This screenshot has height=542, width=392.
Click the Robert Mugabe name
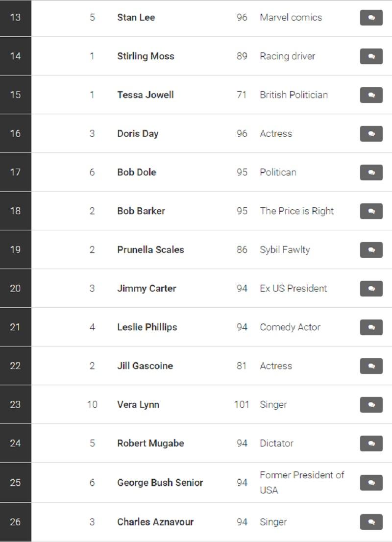(150, 443)
